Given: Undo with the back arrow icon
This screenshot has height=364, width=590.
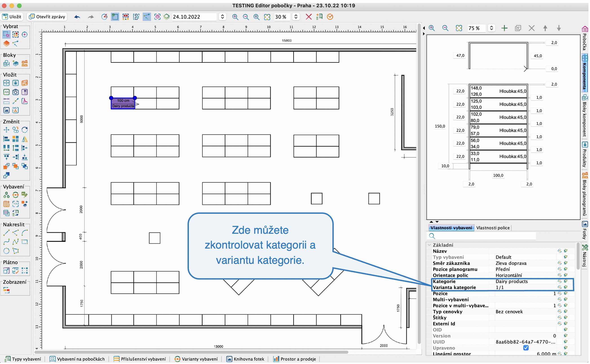Looking at the screenshot, I should click(77, 17).
